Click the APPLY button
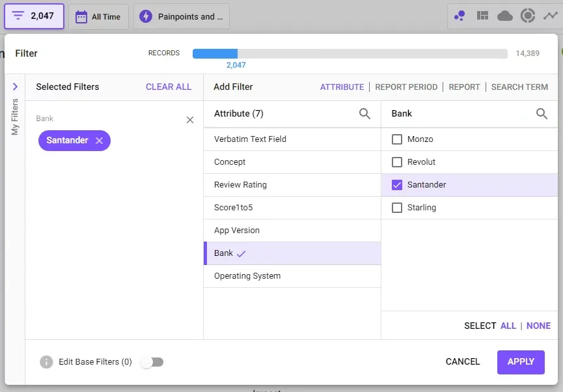 coord(521,362)
